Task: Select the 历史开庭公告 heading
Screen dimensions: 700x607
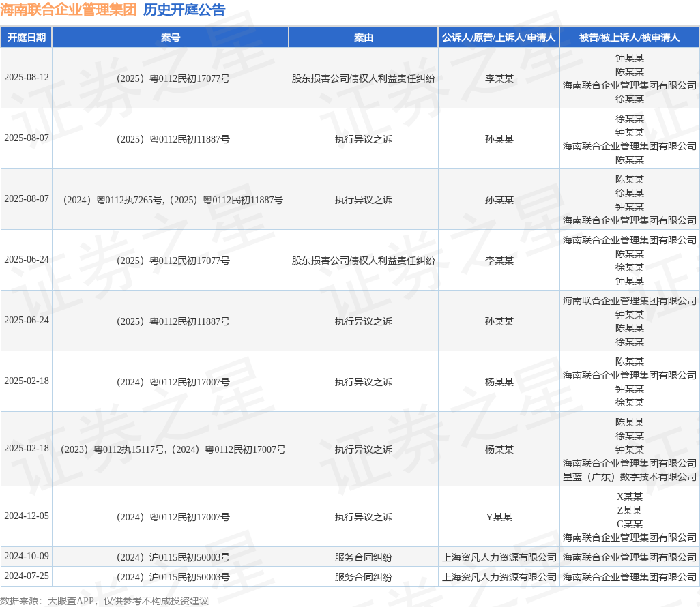Action: pos(184,10)
